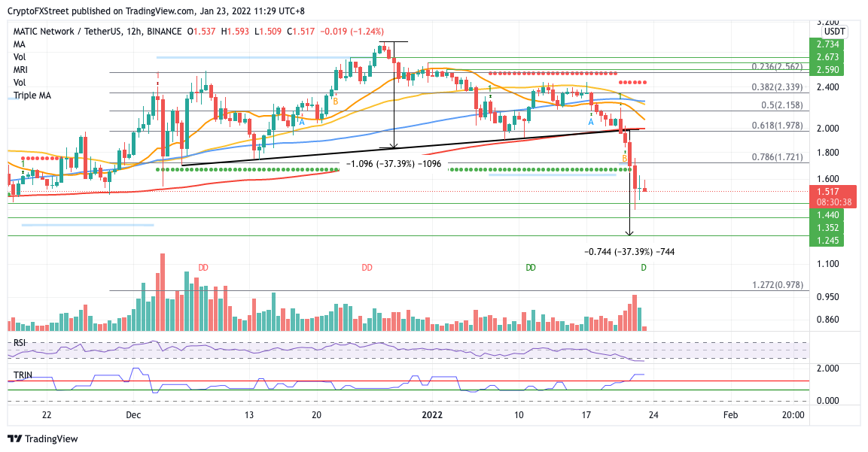Click the 0.236(2.562) Fibonacci level label

(x=777, y=66)
